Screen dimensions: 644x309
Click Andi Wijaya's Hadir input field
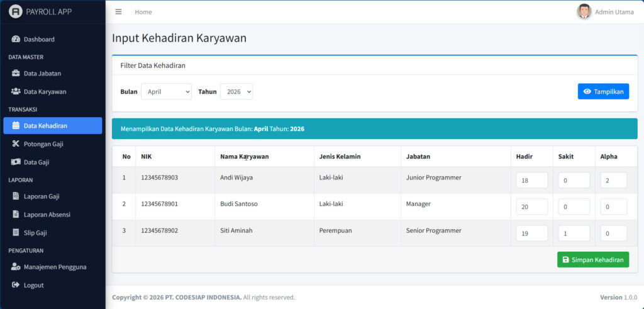coord(531,181)
